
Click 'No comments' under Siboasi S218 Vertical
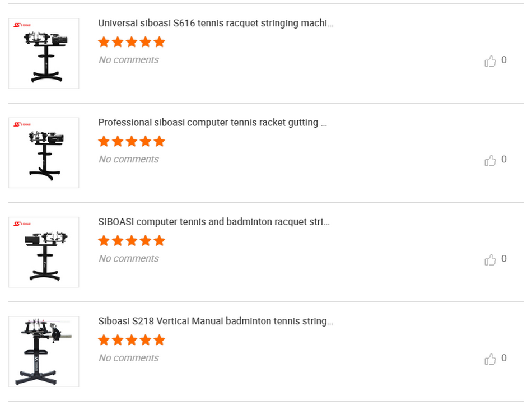pos(129,358)
